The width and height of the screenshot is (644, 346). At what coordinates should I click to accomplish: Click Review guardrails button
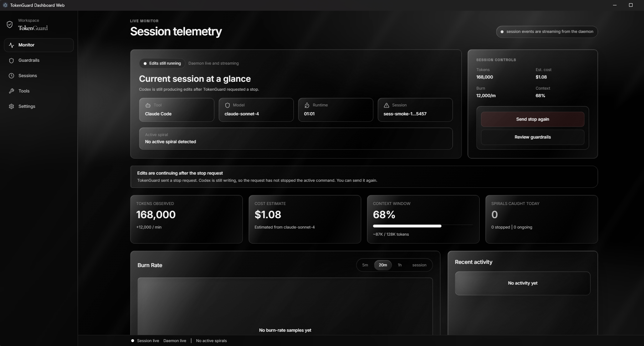533,137
